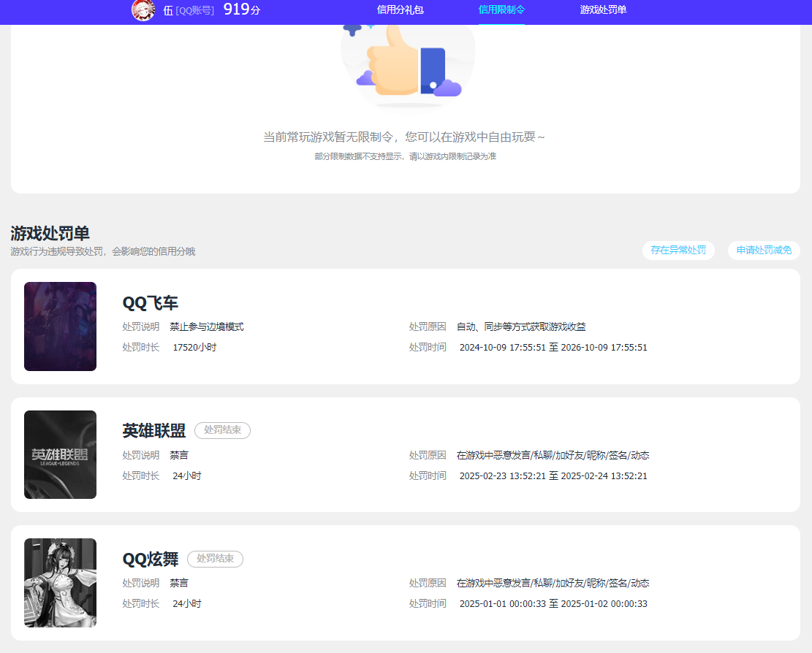The height and width of the screenshot is (653, 812).
Task: Click 英雄联盟 penalty reason text
Action: (x=553, y=455)
